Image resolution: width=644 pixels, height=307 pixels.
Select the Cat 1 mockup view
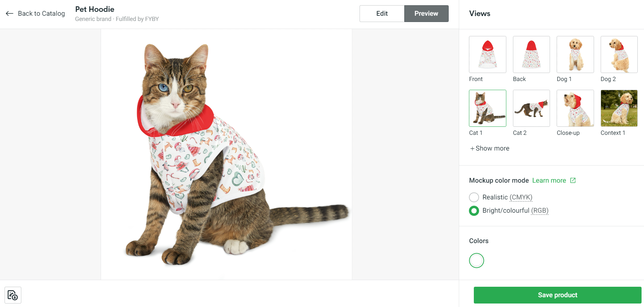coord(487,108)
